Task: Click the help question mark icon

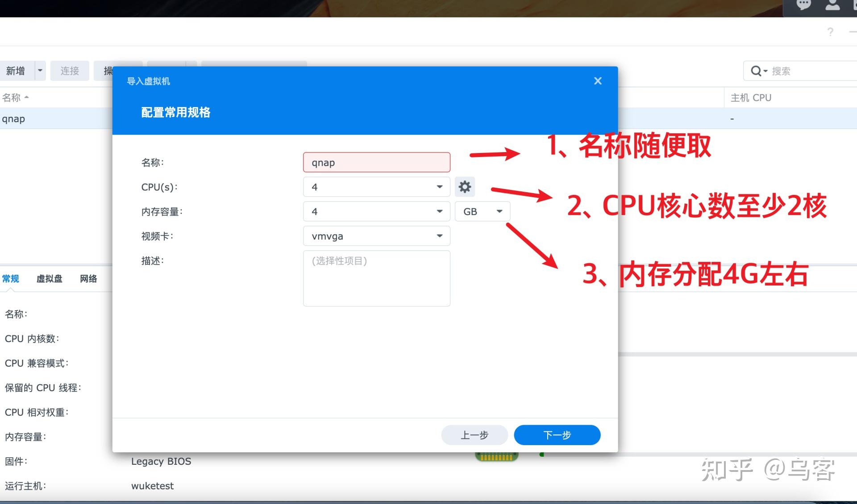Action: coord(830,32)
